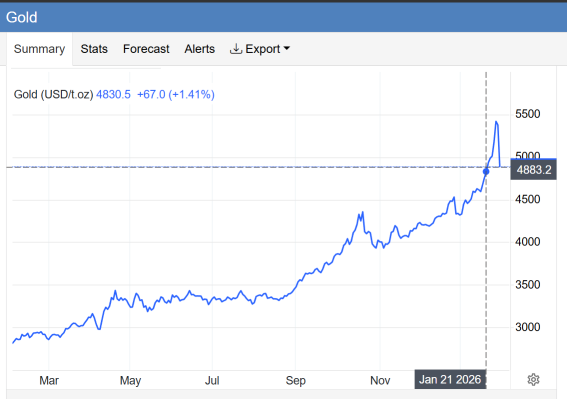
Task: Click the (+1.41%) percent change value
Action: (192, 94)
